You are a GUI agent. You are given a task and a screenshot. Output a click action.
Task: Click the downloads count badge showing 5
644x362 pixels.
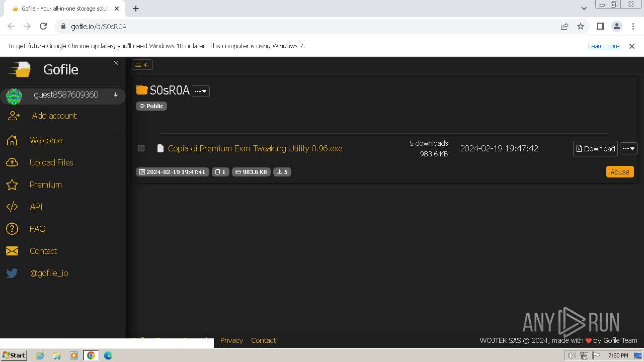282,172
